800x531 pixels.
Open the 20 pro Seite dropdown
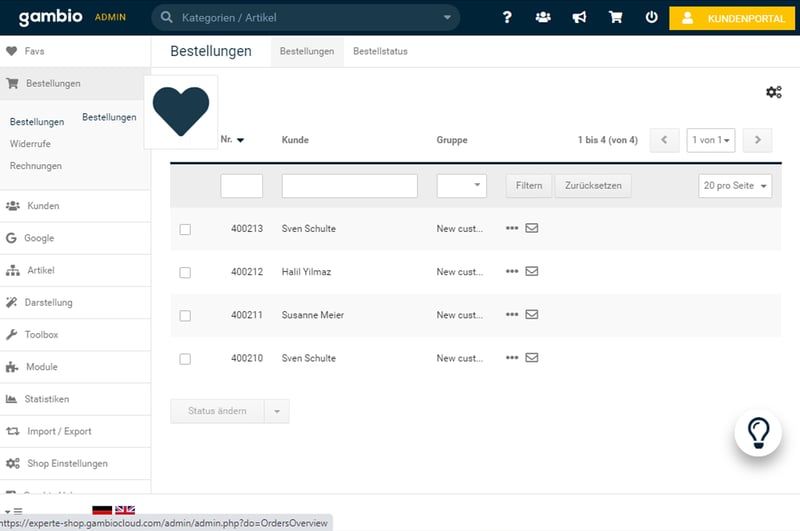pos(735,186)
